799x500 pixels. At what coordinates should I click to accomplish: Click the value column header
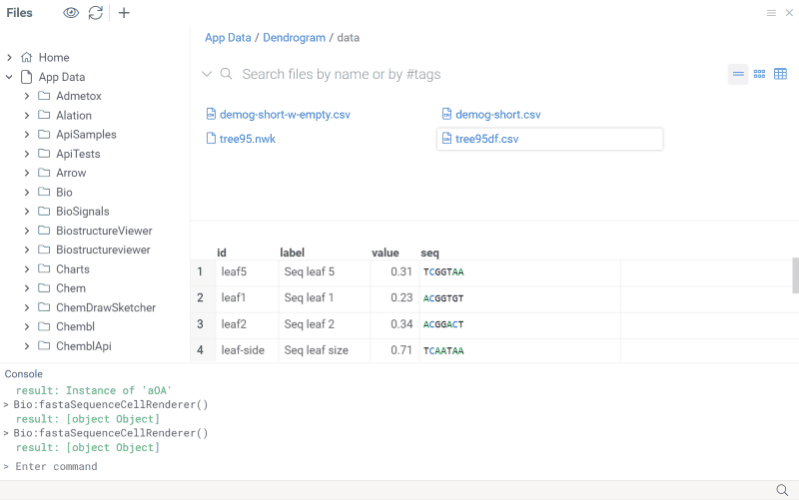pos(385,253)
